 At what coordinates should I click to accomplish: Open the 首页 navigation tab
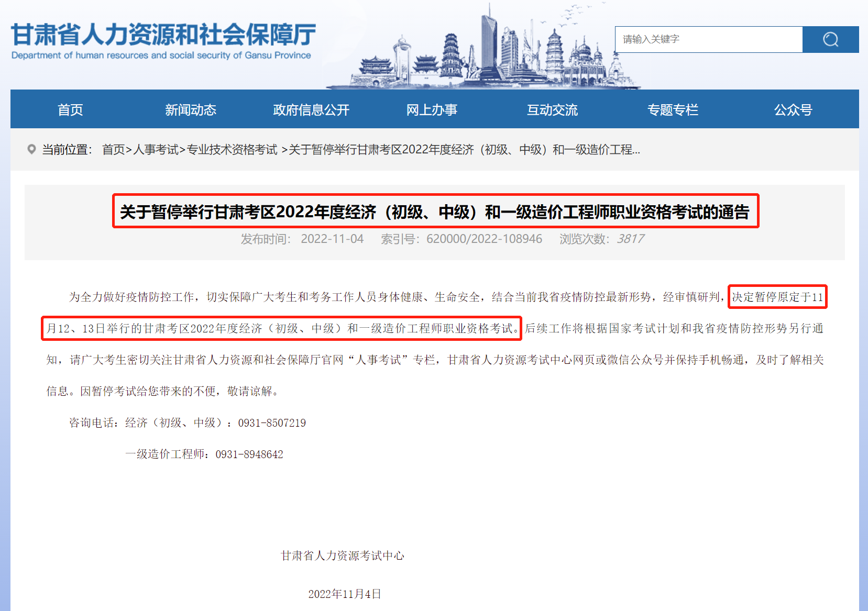70,110
